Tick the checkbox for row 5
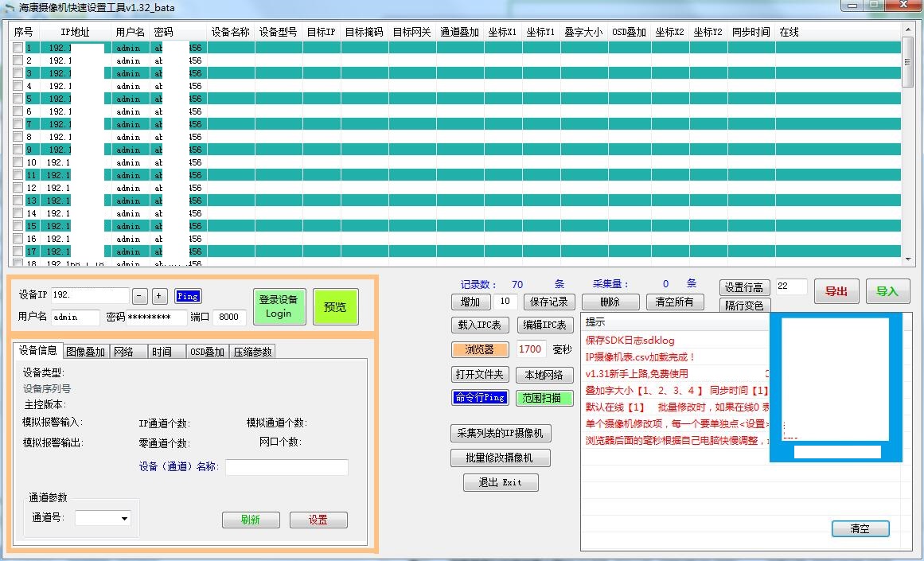Image resolution: width=924 pixels, height=561 pixels. (18, 99)
